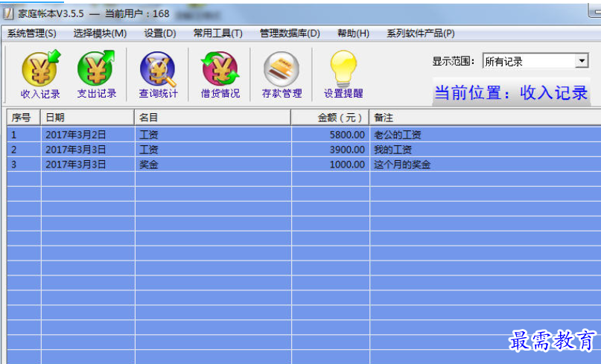Select the 5800.00 amount cell
The image size is (601, 364).
[x=331, y=135]
